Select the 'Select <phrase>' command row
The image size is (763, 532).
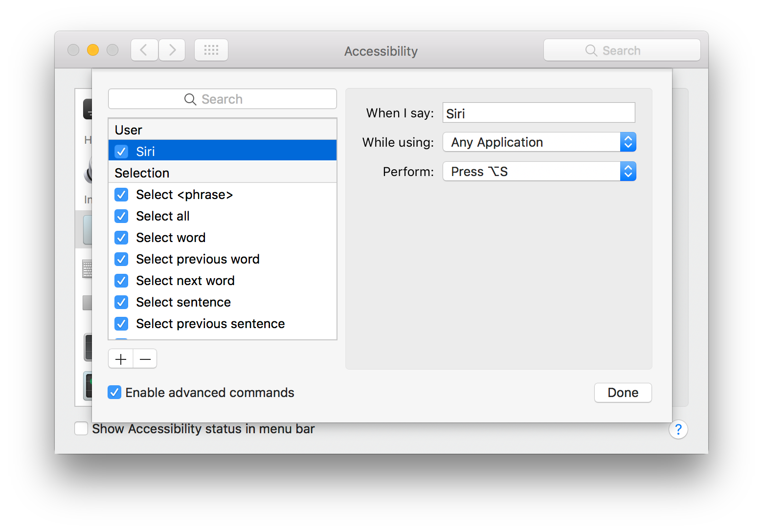point(223,195)
